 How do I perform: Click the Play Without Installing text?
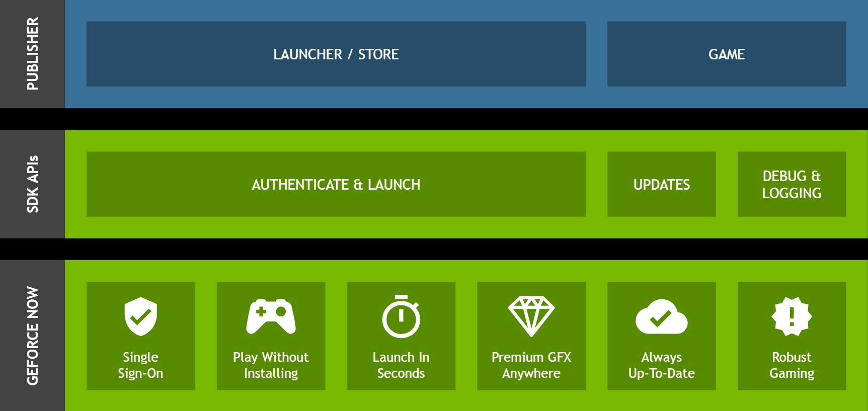pos(271,365)
